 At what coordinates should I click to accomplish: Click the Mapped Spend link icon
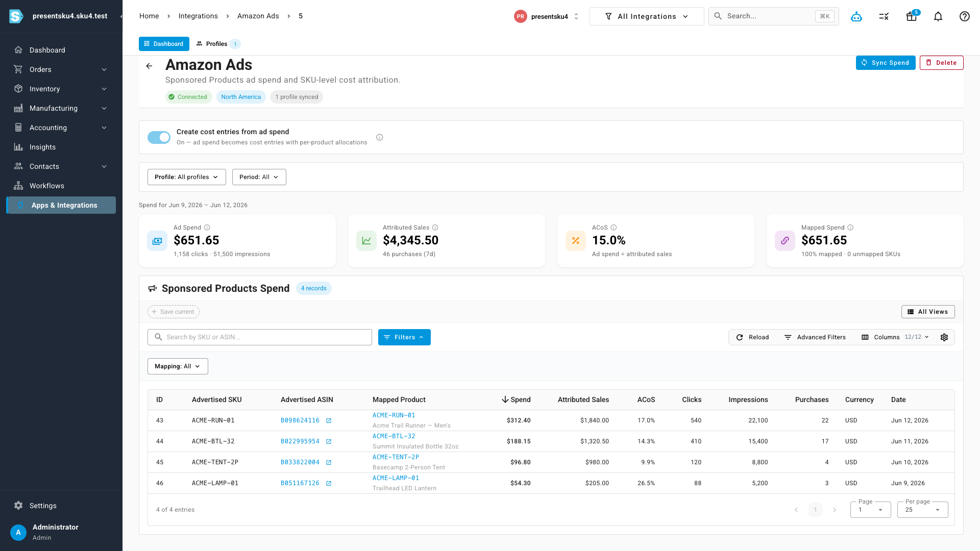click(785, 241)
